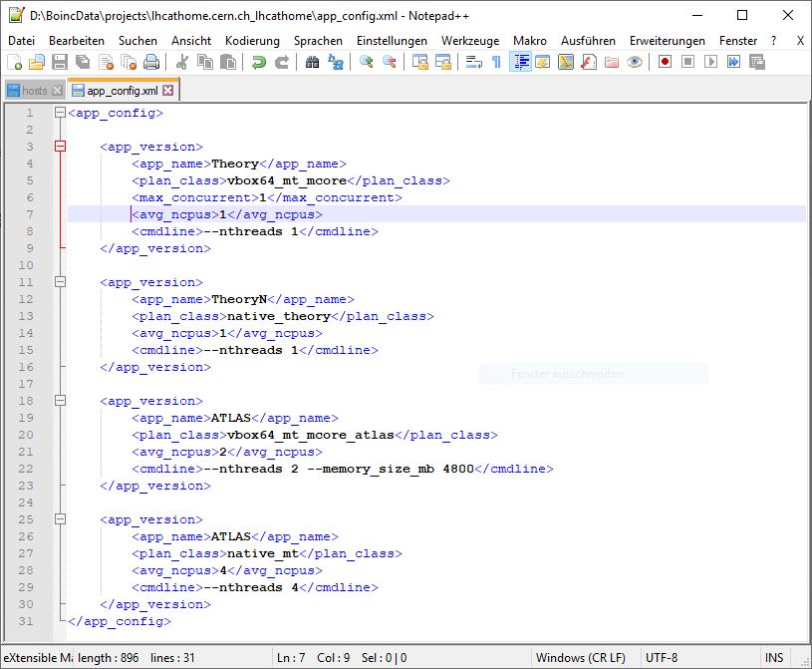Print the document with printer icon

click(x=151, y=62)
